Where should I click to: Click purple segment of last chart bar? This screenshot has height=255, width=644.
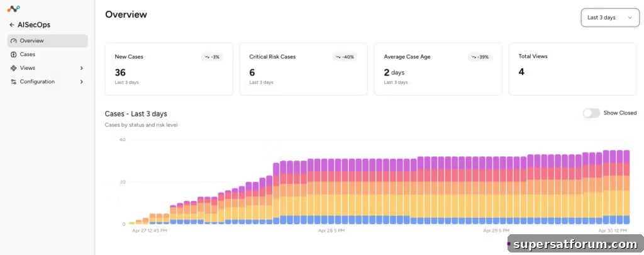(626, 156)
